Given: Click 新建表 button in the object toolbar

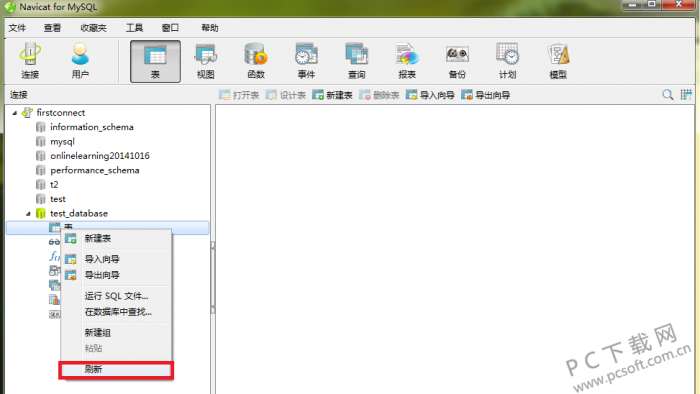Looking at the screenshot, I should (x=333, y=95).
